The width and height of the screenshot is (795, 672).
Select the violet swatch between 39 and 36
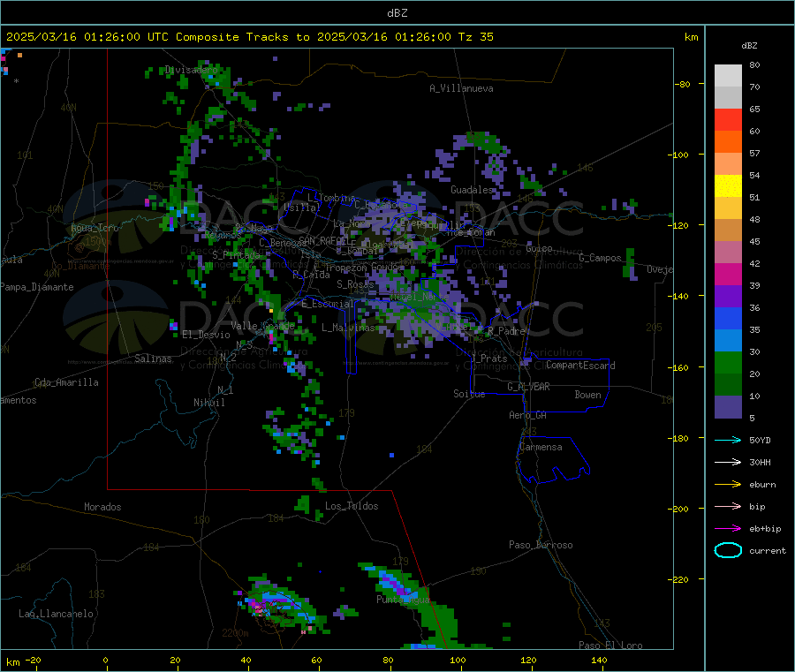click(x=728, y=297)
